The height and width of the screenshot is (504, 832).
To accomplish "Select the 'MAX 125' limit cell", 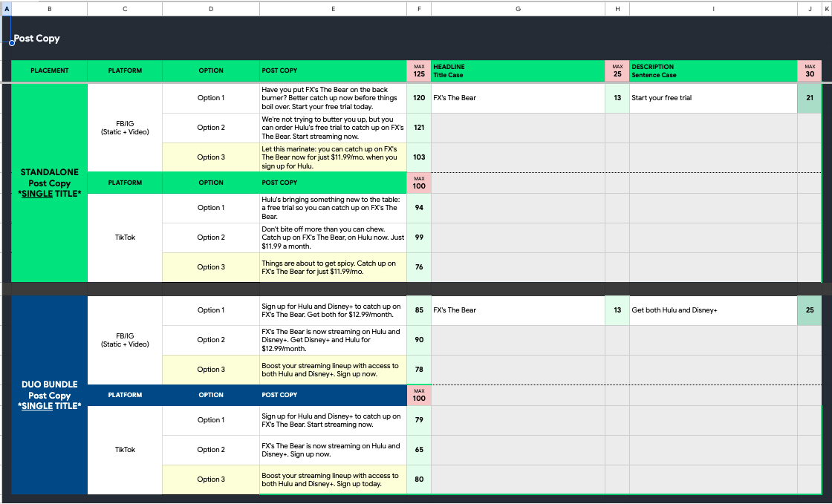I will click(x=419, y=71).
